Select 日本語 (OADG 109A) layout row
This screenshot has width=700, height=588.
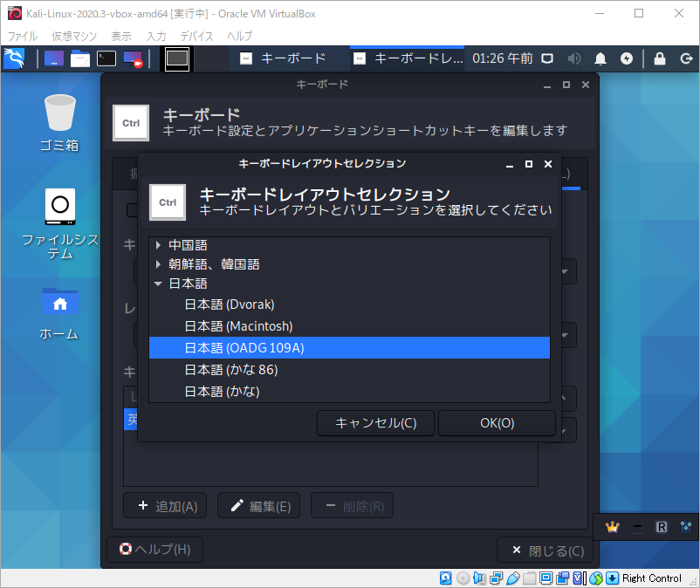click(x=349, y=347)
